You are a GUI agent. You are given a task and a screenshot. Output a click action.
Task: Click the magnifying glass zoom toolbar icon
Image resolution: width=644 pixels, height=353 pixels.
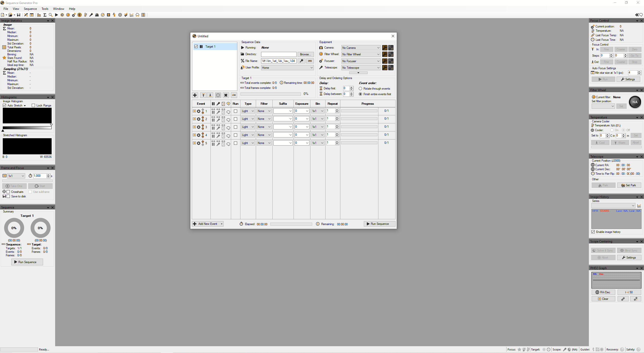(x=51, y=15)
